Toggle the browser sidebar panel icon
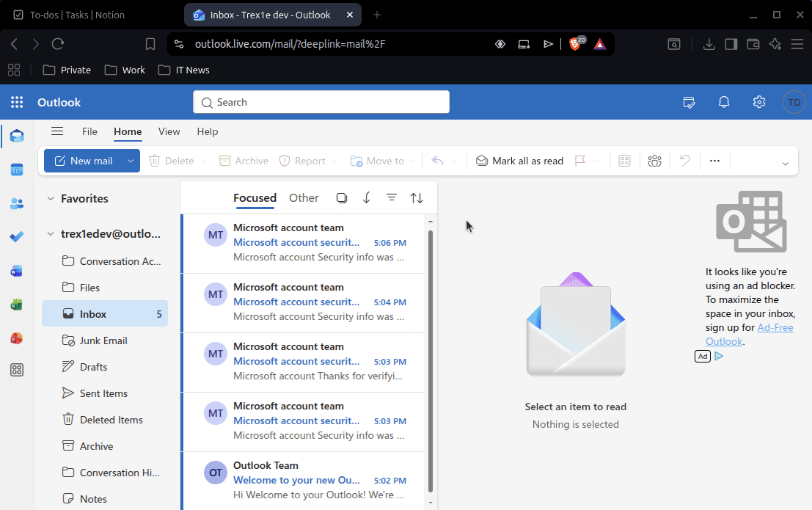 [x=731, y=44]
